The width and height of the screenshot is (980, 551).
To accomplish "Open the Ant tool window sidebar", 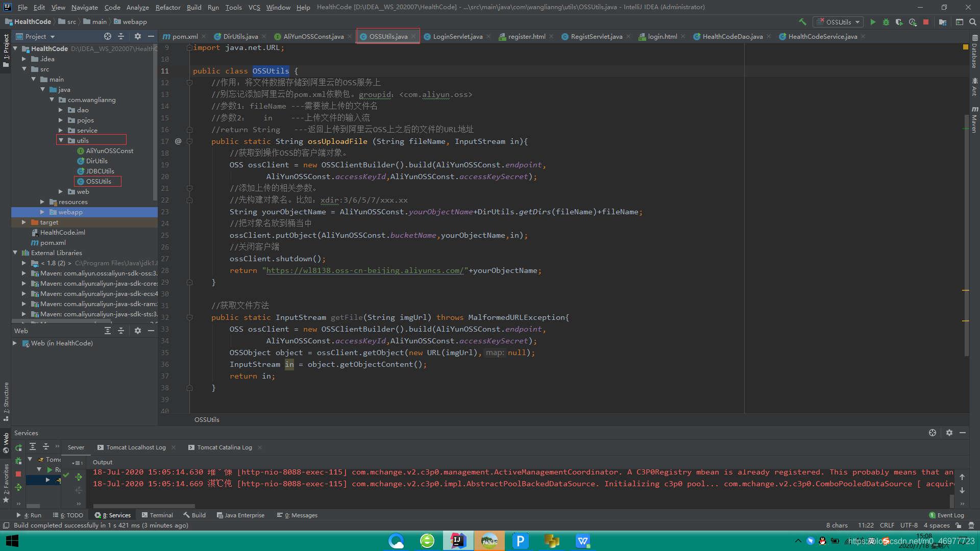I will [x=974, y=87].
